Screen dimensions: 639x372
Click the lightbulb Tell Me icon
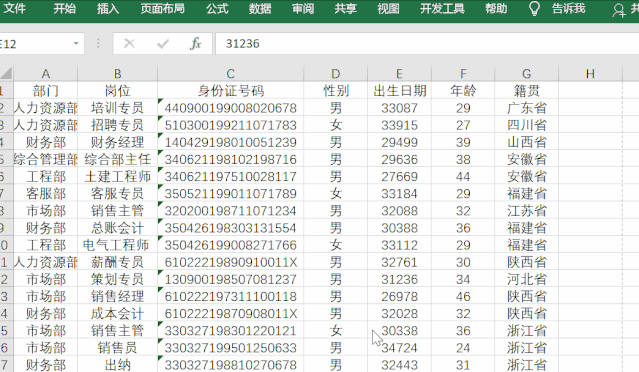(534, 9)
